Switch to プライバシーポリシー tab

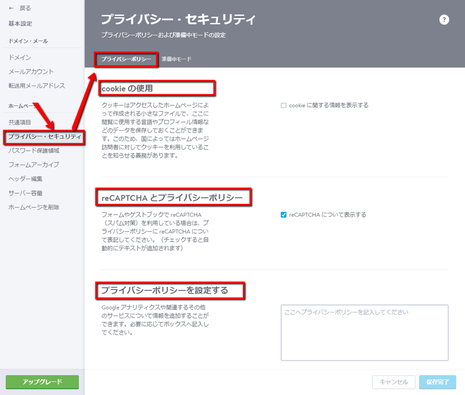(x=126, y=59)
